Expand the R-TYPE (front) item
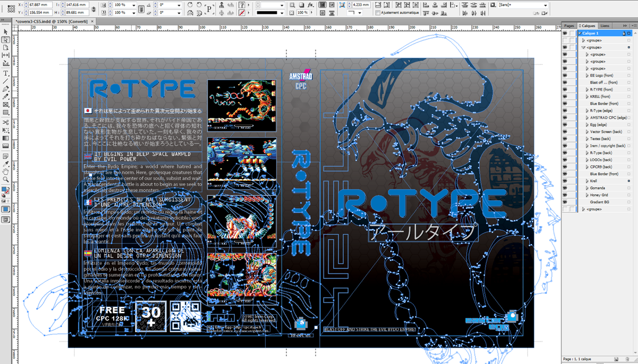638x364 pixels. (587, 89)
